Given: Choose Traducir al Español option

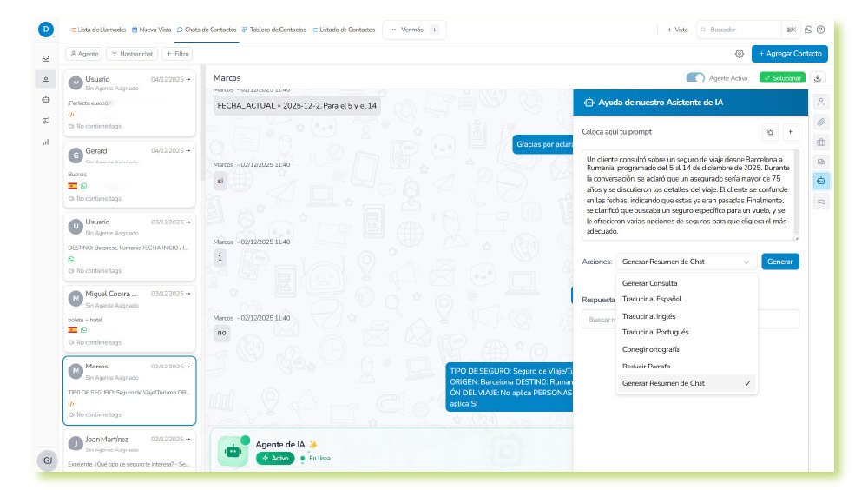Looking at the screenshot, I should click(687, 300).
